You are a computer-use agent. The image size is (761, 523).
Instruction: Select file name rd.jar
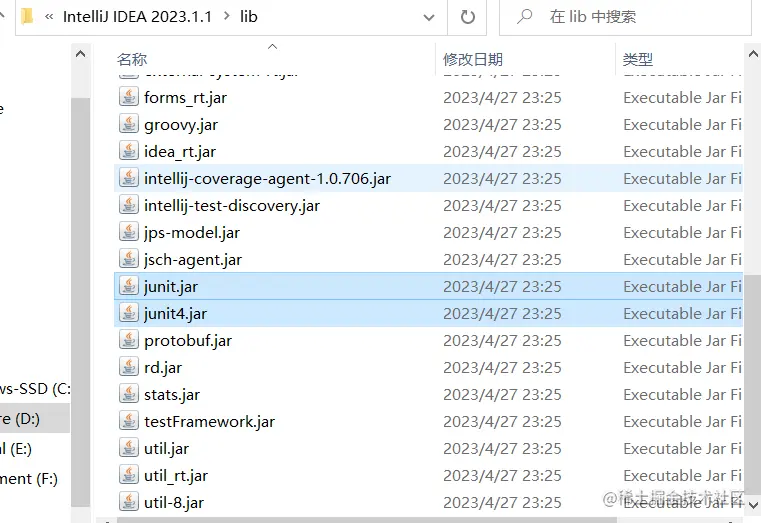click(x=163, y=368)
